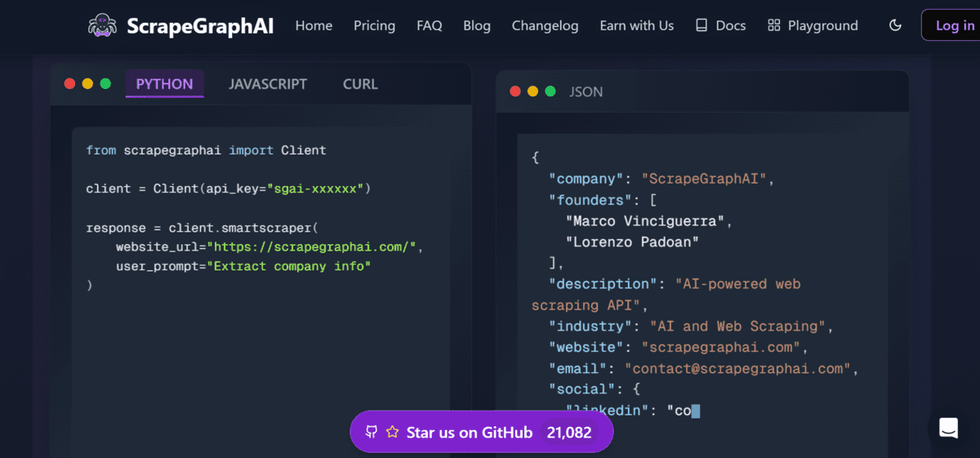
Task: Go to the Pricing page
Action: pos(374,25)
